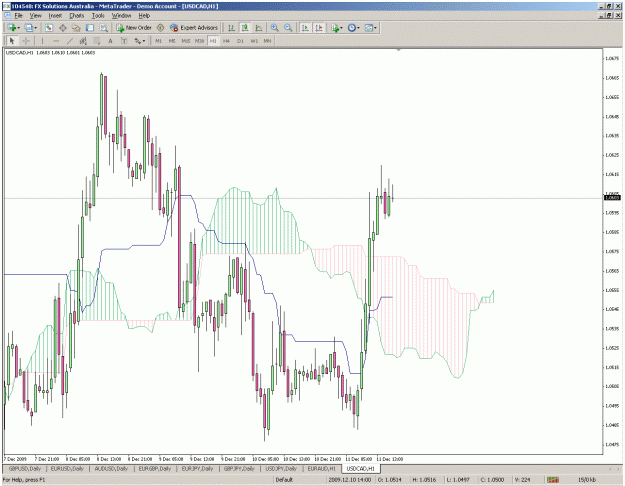Open the Strategy Tester
625x486 pixels.
tap(104, 28)
